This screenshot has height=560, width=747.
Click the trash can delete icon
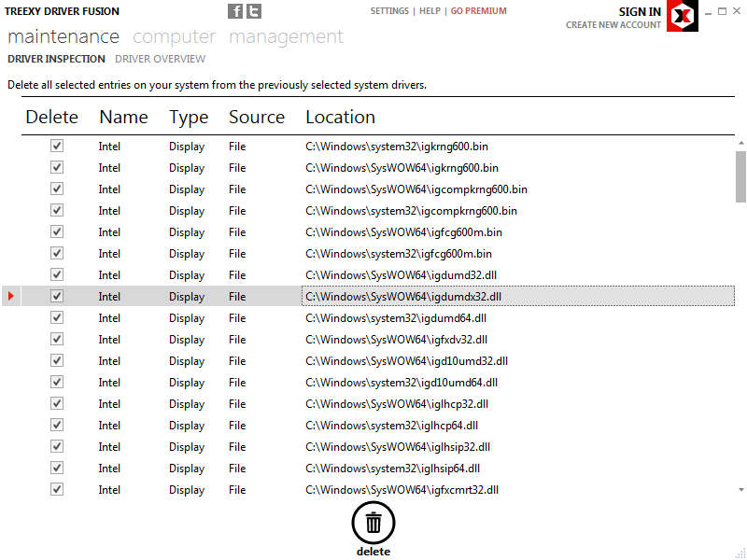click(x=373, y=523)
